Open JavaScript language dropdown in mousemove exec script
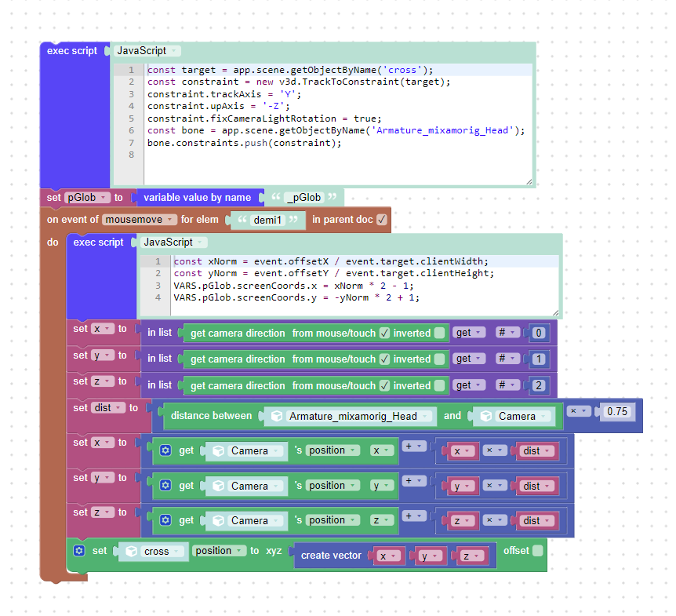The height and width of the screenshot is (616, 676). [x=174, y=242]
